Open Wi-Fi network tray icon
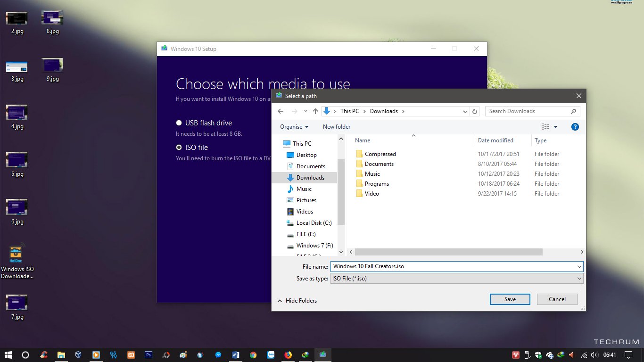Viewport: 644px width, 362px height. (584, 355)
